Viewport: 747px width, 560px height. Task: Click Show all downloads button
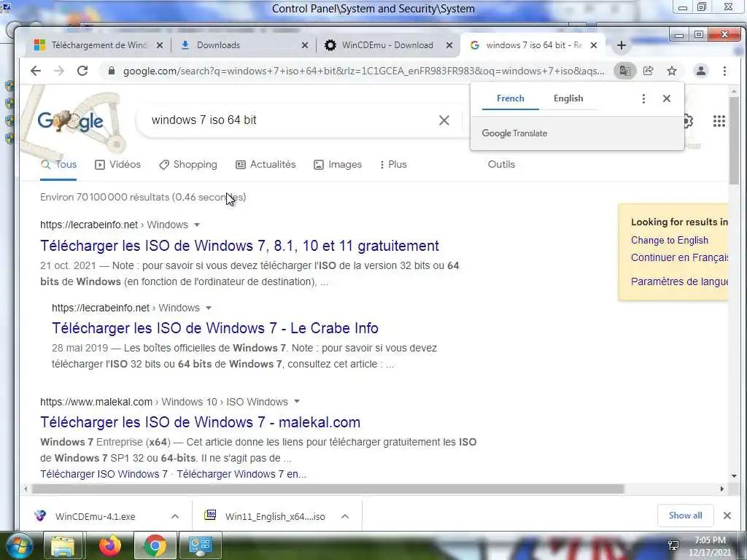pyautogui.click(x=685, y=516)
